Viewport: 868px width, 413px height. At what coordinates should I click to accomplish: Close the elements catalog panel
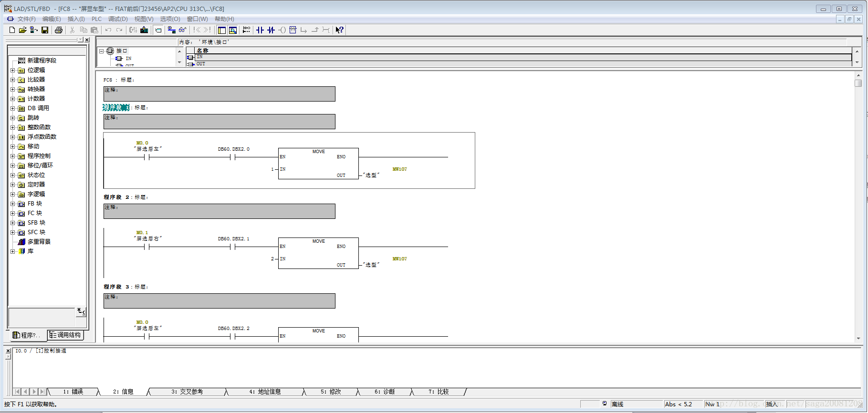87,40
